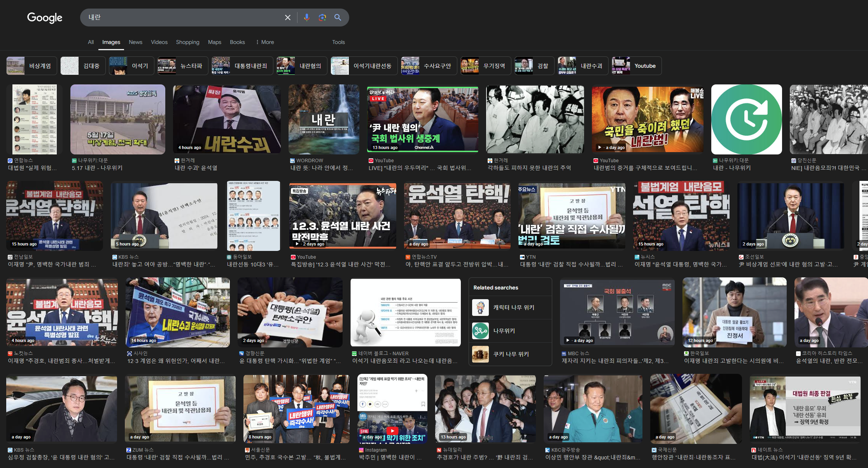Clear the search box with X icon
The width and height of the screenshot is (868, 468).
[288, 18]
